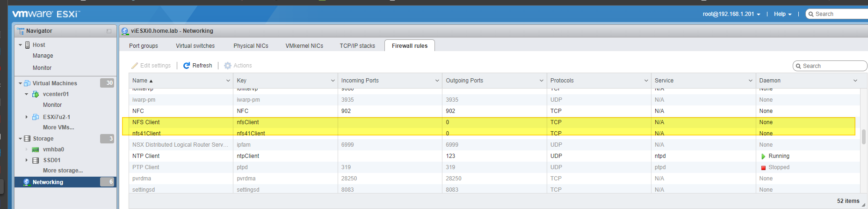Image resolution: width=868 pixels, height=209 pixels.
Task: Open Monitor under vcenter01
Action: [x=52, y=105]
